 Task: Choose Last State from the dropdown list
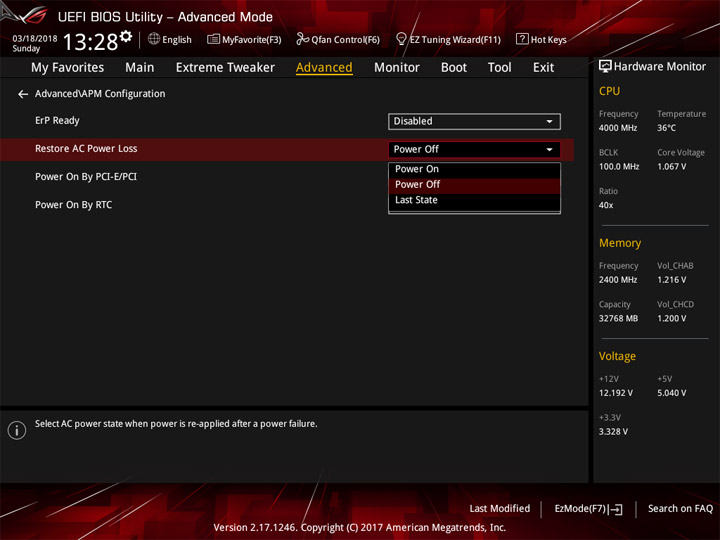474,200
